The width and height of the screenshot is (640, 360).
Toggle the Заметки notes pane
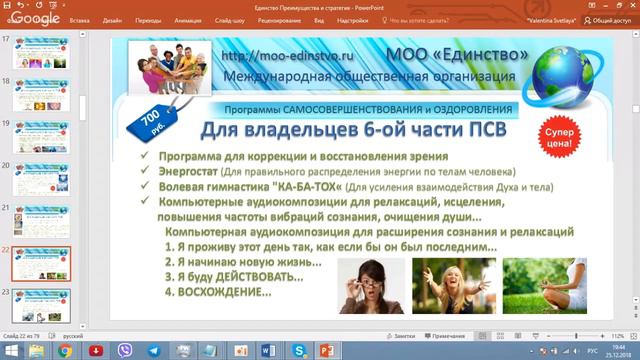pyautogui.click(x=400, y=336)
